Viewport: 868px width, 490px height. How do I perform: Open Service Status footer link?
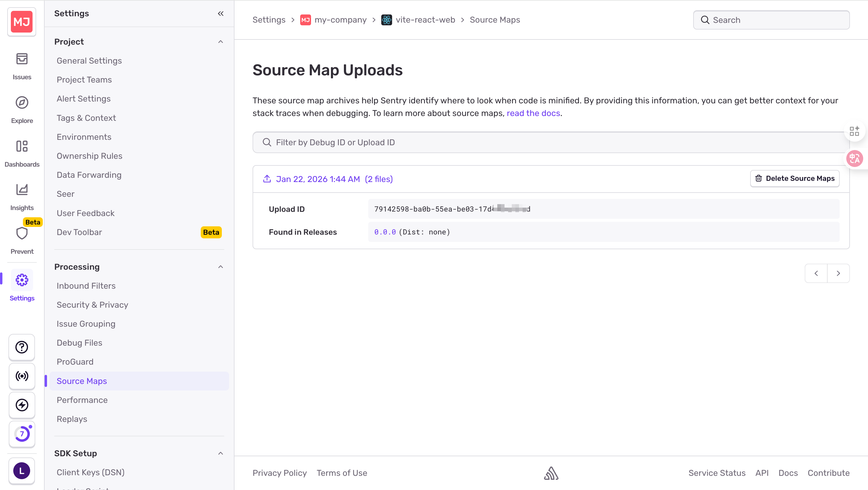pyautogui.click(x=717, y=473)
